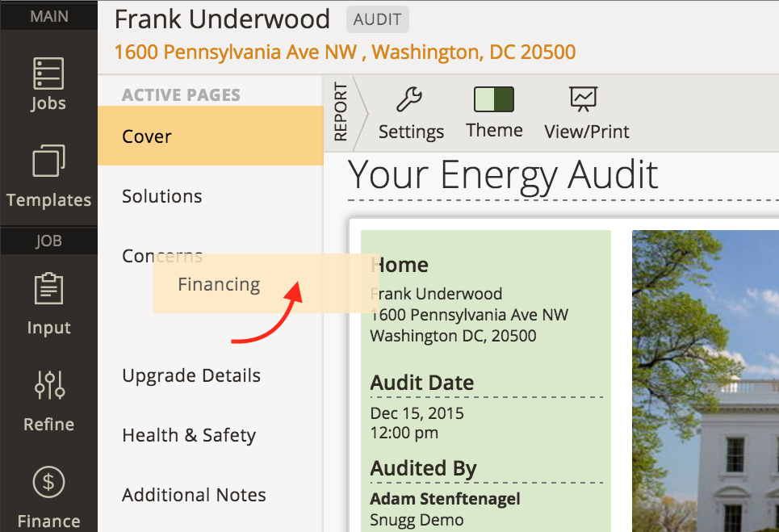The image size is (779, 532).
Task: Click the dragged Financing page item
Action: click(266, 283)
